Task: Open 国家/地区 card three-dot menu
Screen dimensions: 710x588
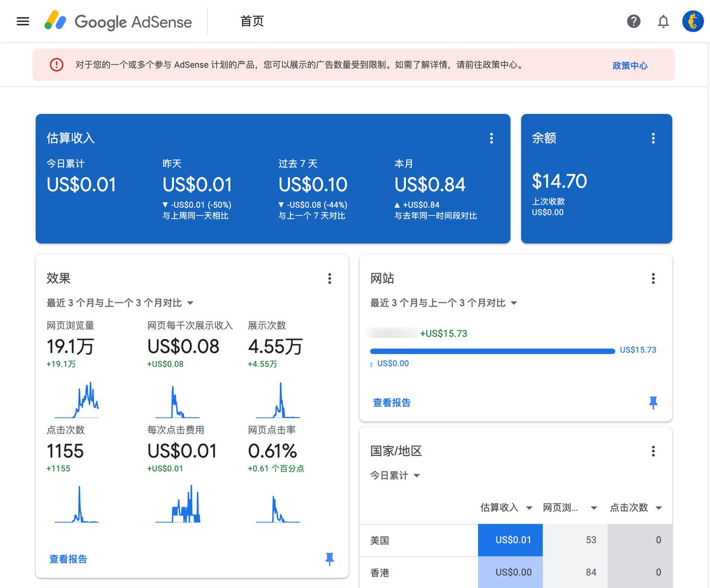Action: click(653, 451)
